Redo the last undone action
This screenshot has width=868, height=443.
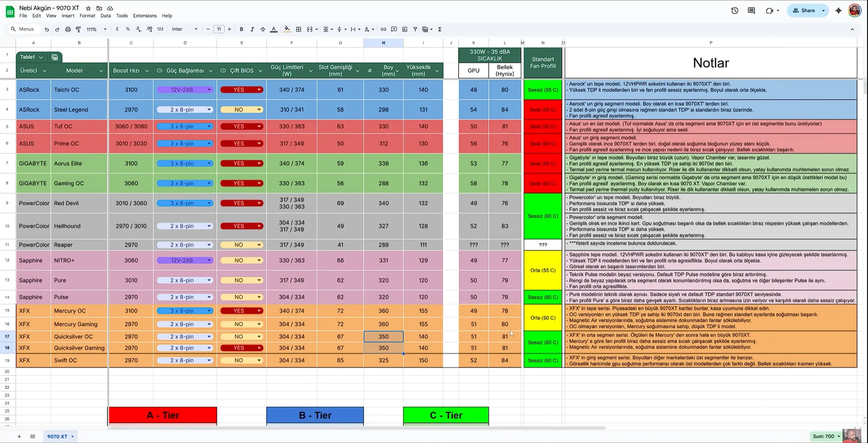point(57,29)
